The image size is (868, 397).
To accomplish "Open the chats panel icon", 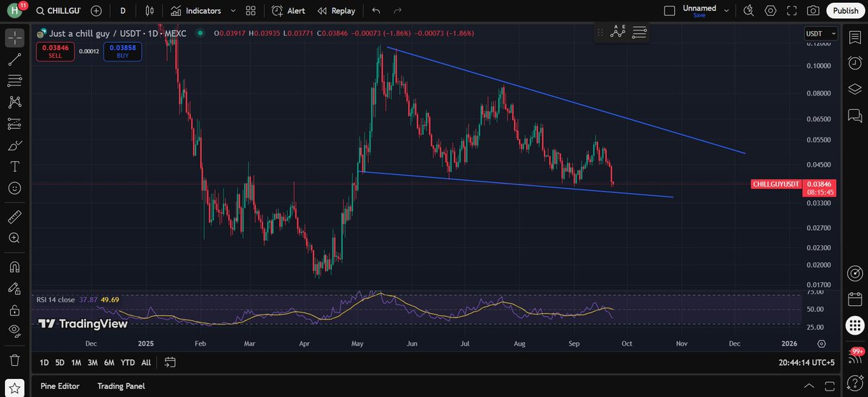I will click(854, 115).
